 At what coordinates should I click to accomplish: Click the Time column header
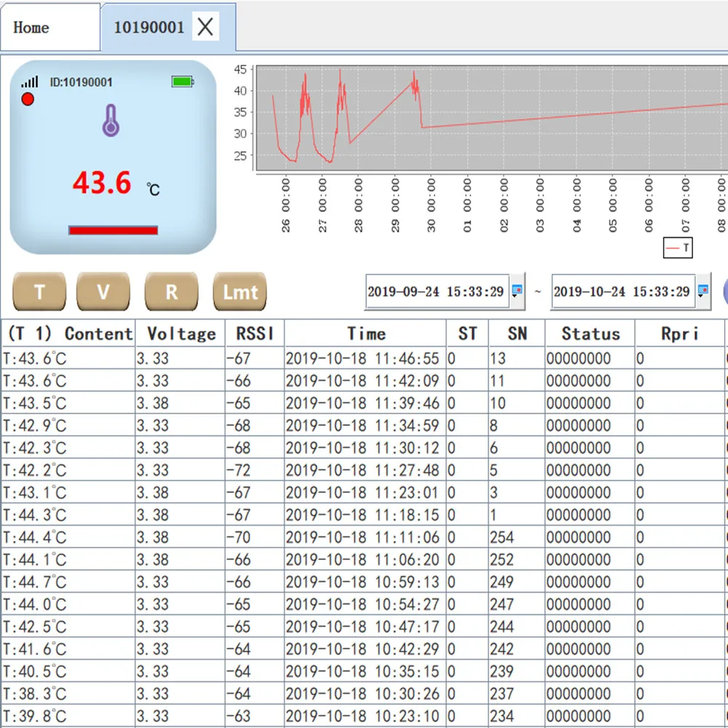[365, 333]
